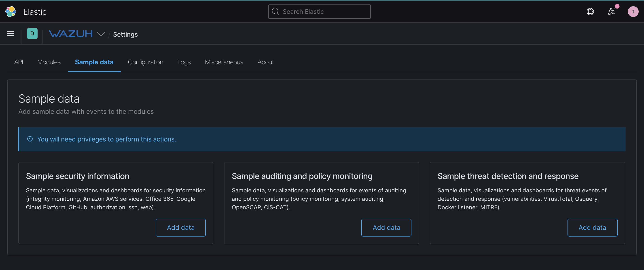This screenshot has height=270, width=644.
Task: Open the help lifebuoy icon
Action: [590, 12]
